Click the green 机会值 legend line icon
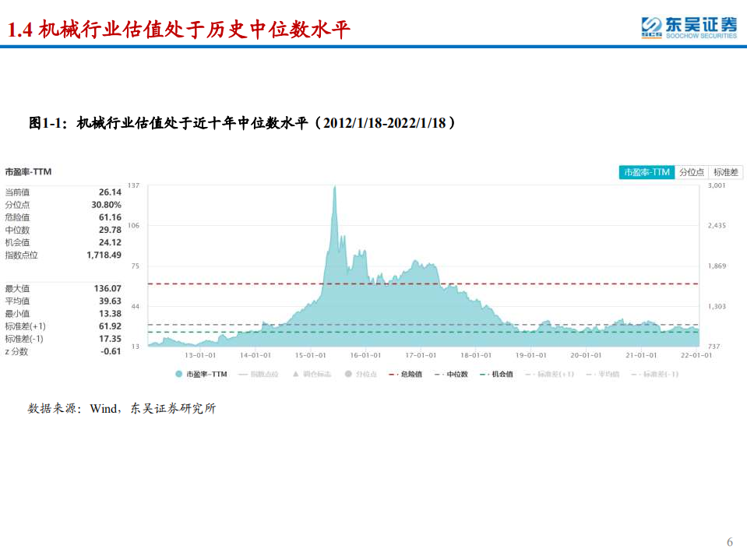The image size is (747, 560). (483, 372)
